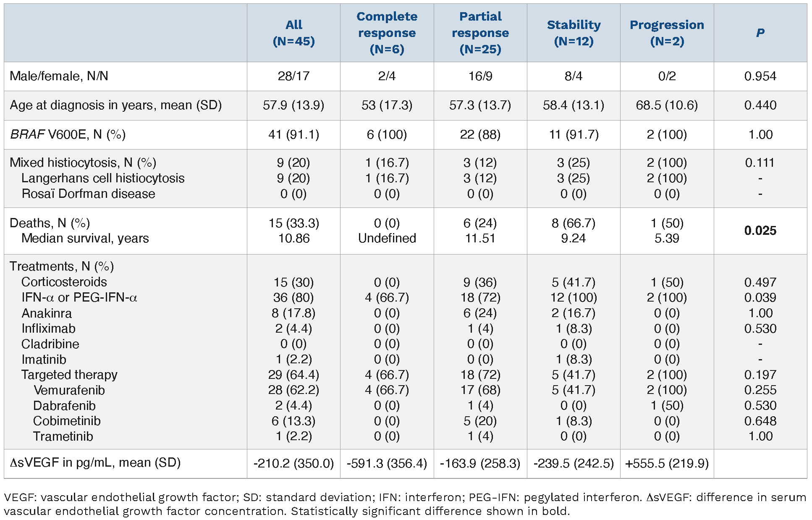Click the bold 0.025 P-value
812x520 pixels.
[760, 231]
